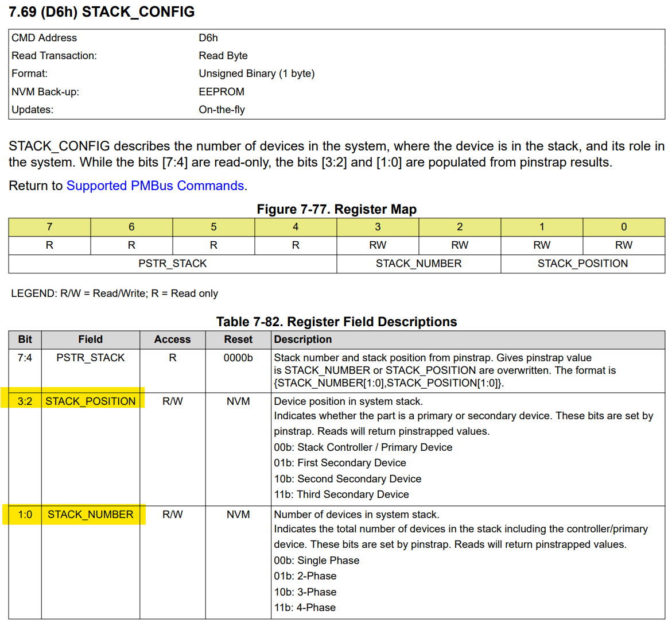The height and width of the screenshot is (626, 672).
Task: Click the PSTR_STACK field name in table
Action: pos(91,358)
